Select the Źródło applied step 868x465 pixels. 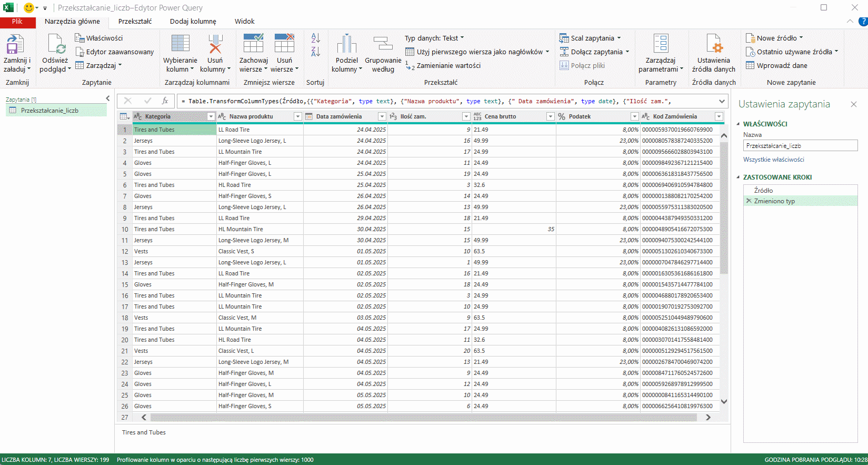point(801,190)
